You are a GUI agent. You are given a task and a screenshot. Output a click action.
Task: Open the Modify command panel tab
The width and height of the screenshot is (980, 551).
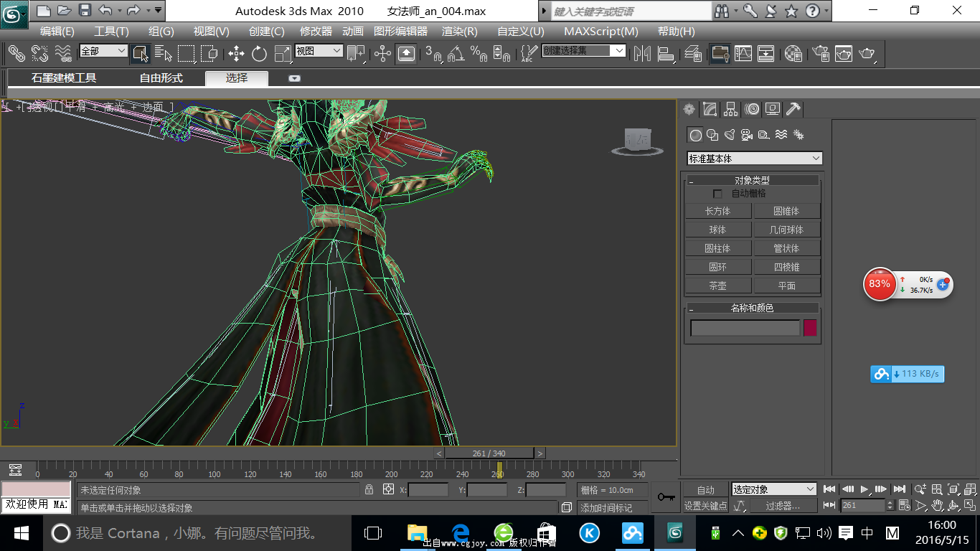[710, 109]
